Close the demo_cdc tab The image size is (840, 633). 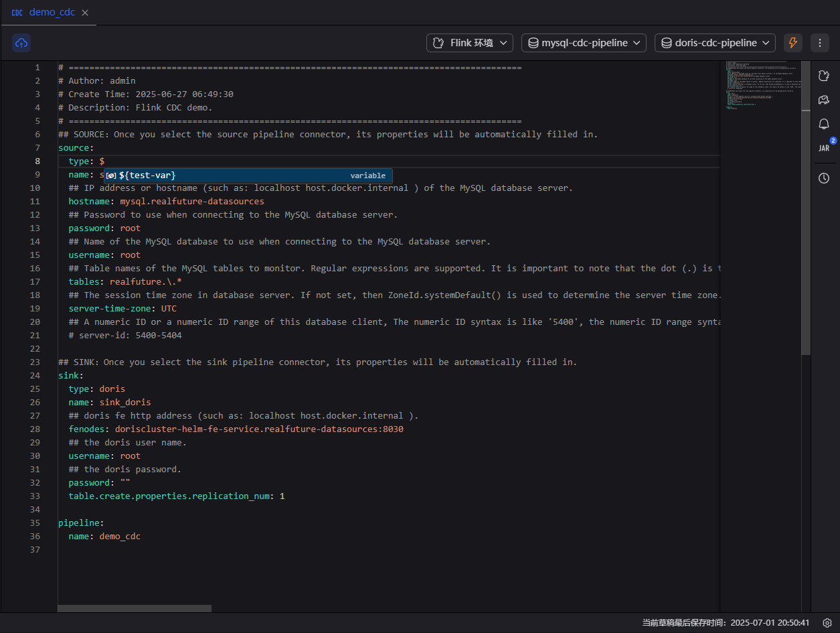[85, 13]
